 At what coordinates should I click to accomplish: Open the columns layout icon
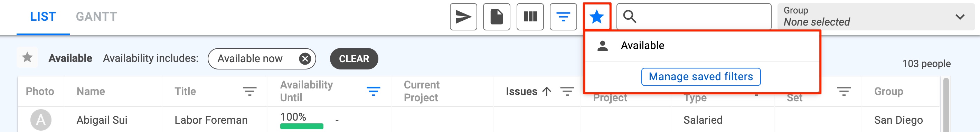tap(530, 17)
